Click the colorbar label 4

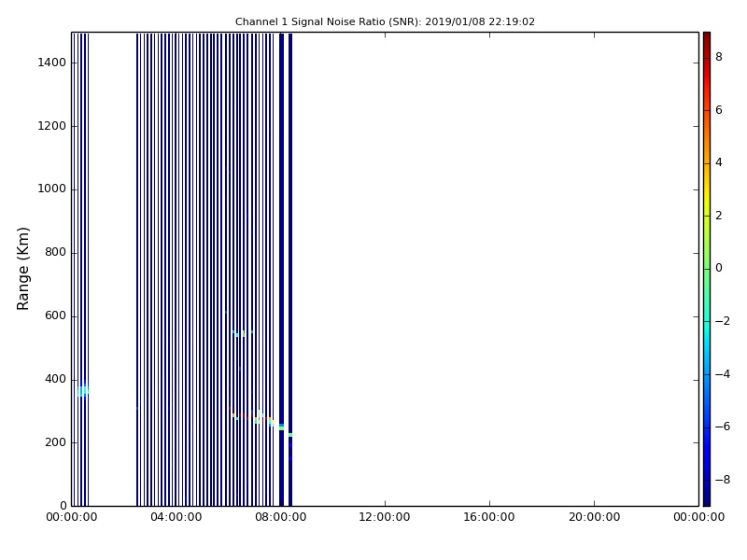[x=719, y=162]
